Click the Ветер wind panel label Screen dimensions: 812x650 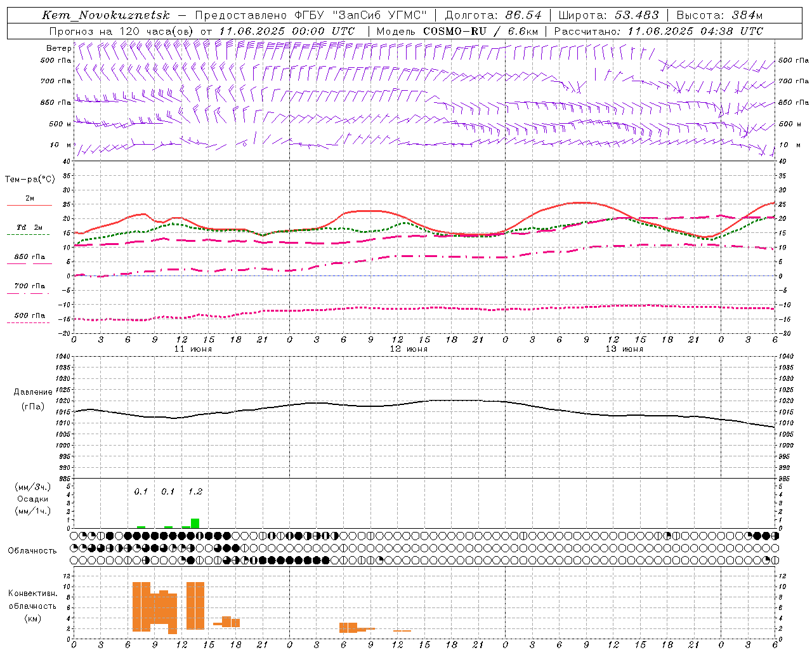pos(58,48)
